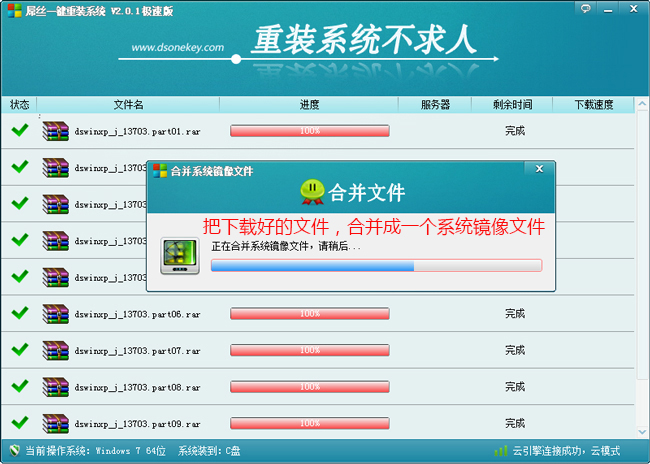
Task: Click the 完成 status of part07.rar
Action: click(515, 350)
